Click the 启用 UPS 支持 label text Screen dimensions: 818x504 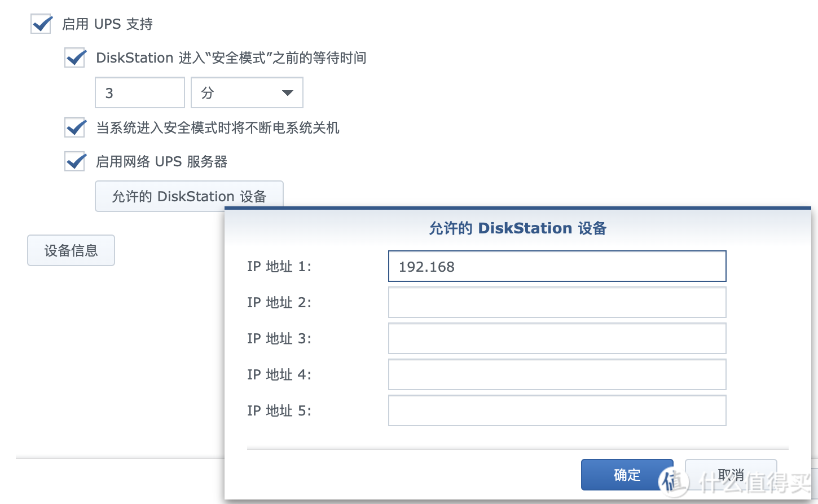(107, 24)
